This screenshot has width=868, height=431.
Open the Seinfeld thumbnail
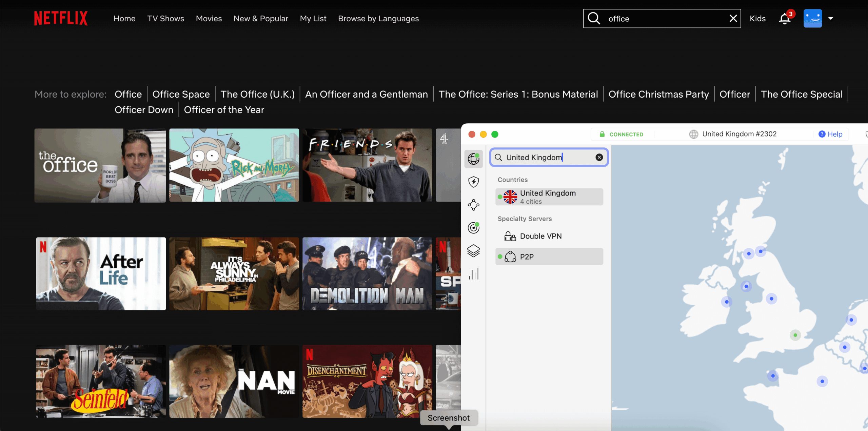click(x=101, y=381)
